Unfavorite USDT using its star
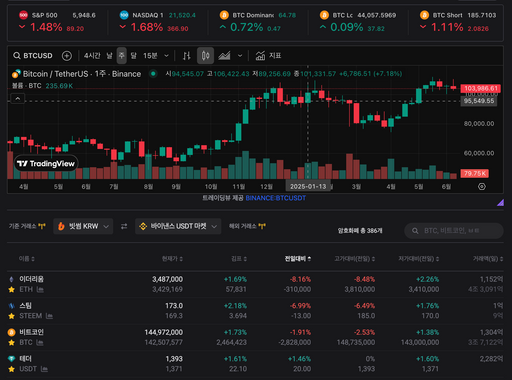512x380 pixels. [12, 369]
